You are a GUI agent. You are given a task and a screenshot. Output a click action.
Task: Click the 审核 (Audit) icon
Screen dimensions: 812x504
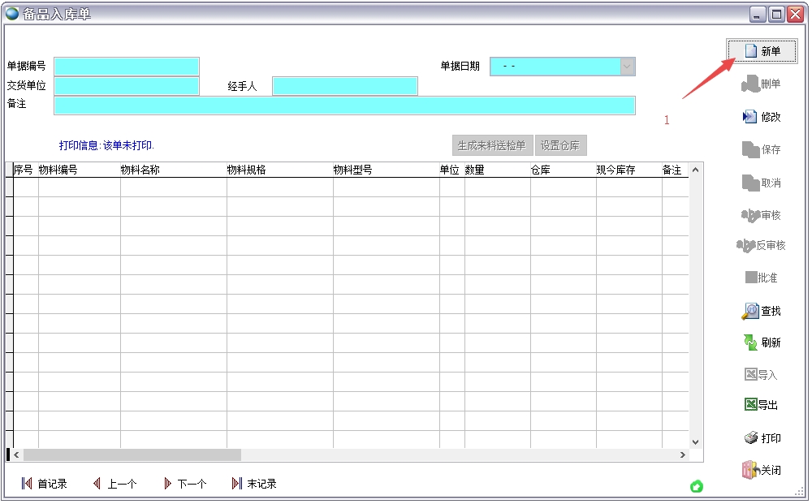pyautogui.click(x=762, y=213)
